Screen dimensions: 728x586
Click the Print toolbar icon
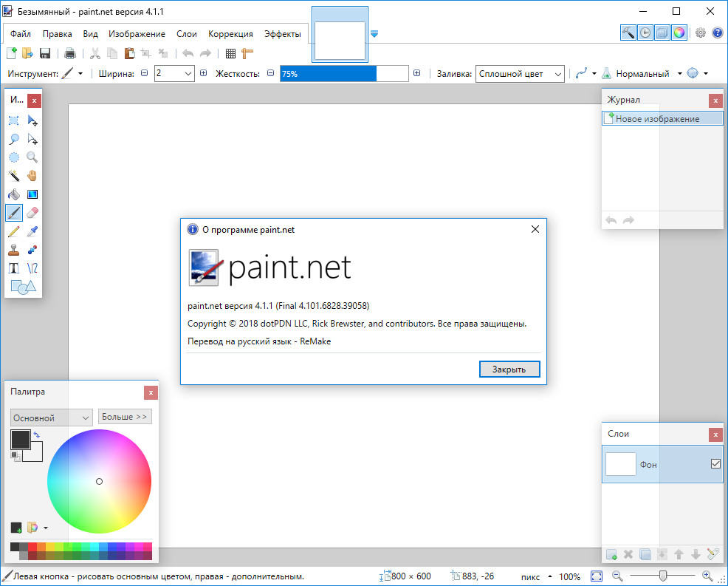[x=70, y=53]
